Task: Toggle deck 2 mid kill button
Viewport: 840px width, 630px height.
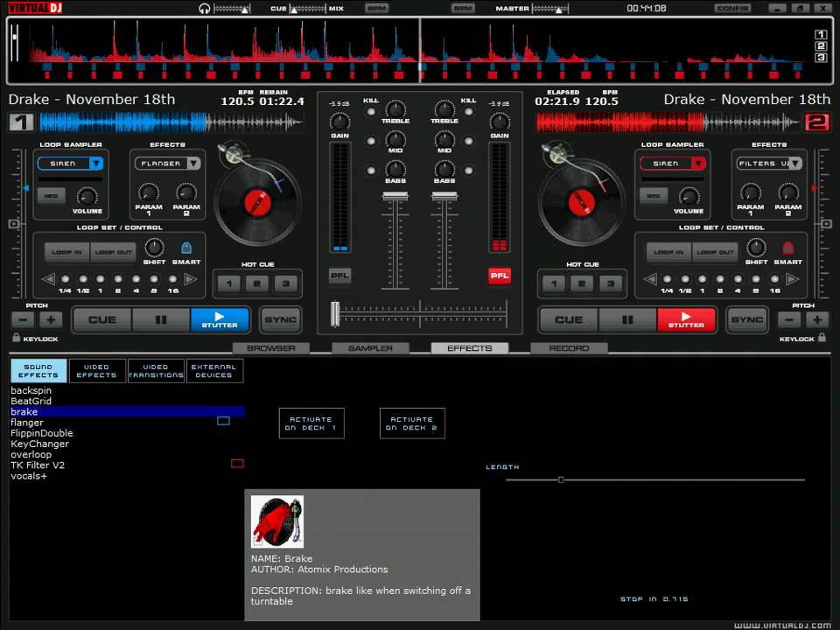Action: point(469,141)
